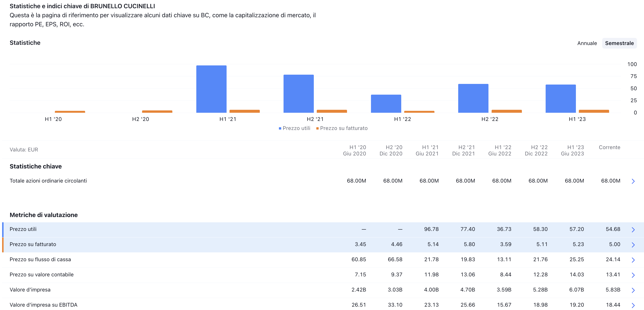Image resolution: width=644 pixels, height=310 pixels.
Task: Click the Valore d'impresa row label
Action: point(30,290)
